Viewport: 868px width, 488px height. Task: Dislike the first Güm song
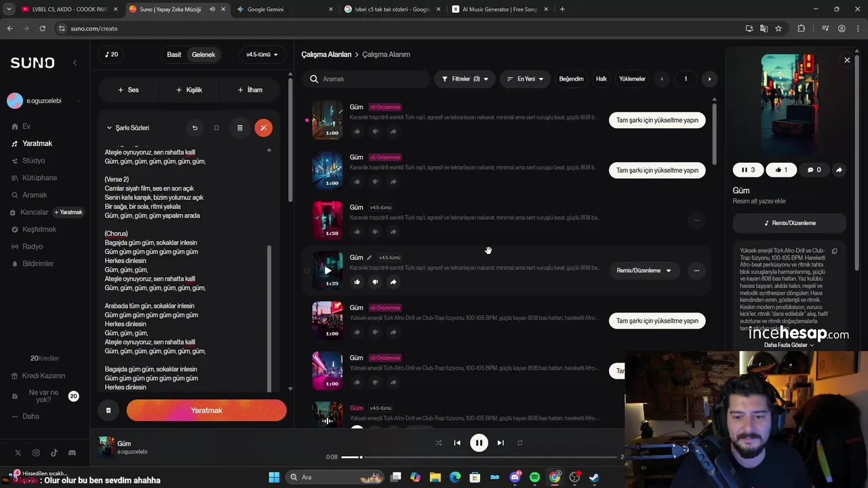click(x=375, y=131)
